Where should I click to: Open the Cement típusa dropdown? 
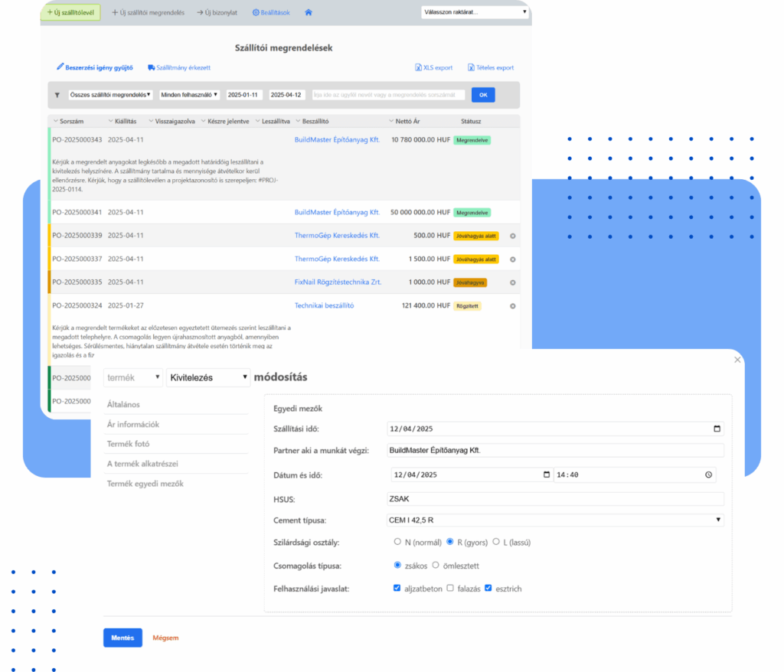coord(555,520)
